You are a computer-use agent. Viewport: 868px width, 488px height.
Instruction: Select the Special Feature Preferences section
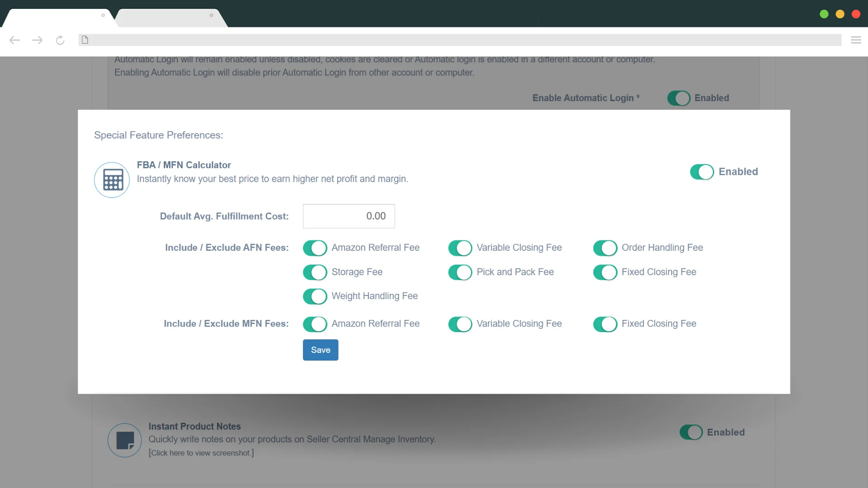coord(159,135)
